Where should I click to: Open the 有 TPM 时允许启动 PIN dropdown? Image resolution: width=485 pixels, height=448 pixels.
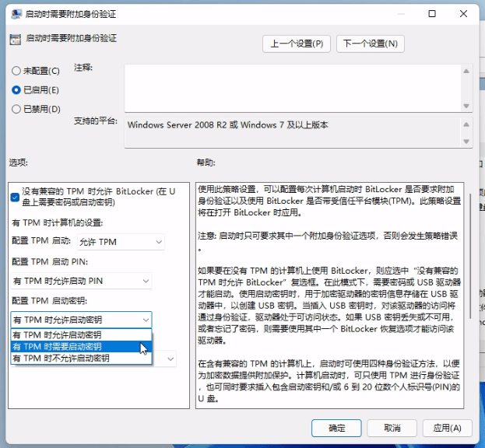click(81, 281)
